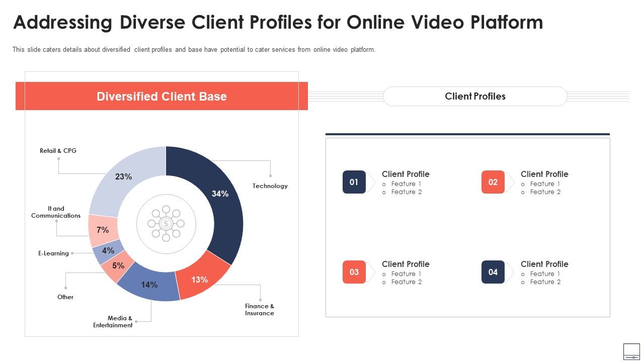Click the It and Communications label
The width and height of the screenshot is (644, 362).
point(56,212)
